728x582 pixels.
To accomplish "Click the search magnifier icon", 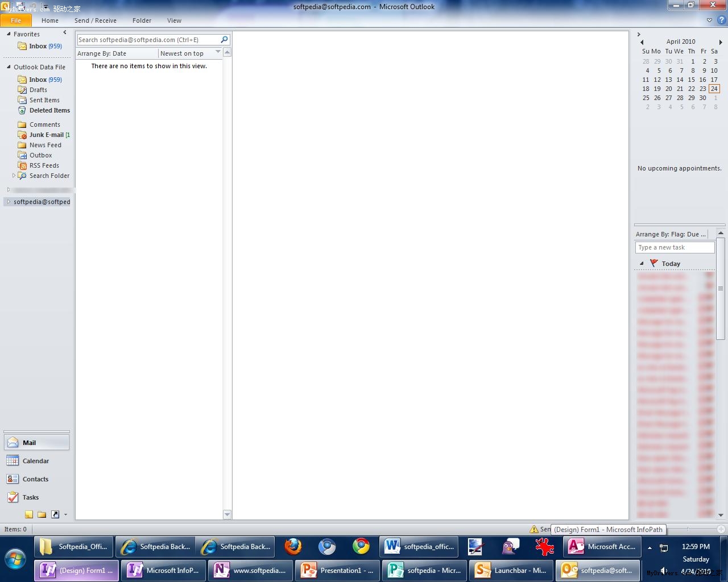I will (224, 40).
